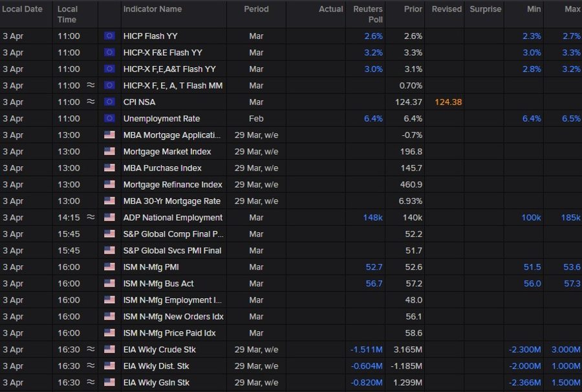The image size is (582, 392).
Task: Select the ≈ icon on the CPI NSA row
Action: 92,102
